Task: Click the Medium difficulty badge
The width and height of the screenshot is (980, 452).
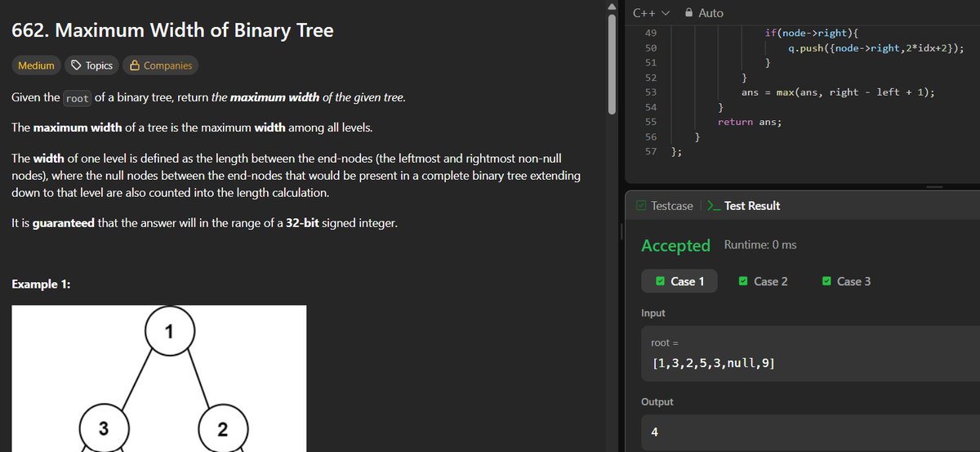Action: (x=36, y=65)
